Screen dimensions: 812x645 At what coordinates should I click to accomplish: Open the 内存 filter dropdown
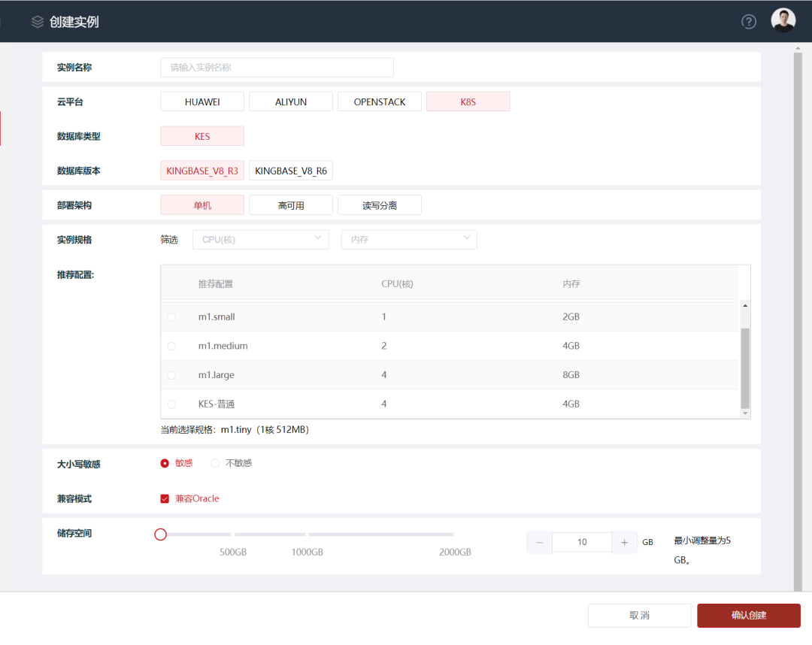click(x=409, y=240)
